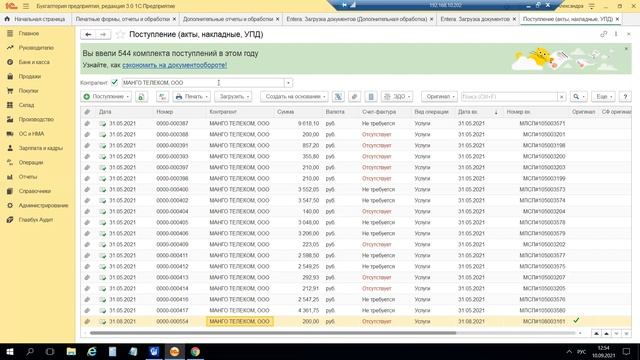The width and height of the screenshot is (640, 360).
Task: Open Зарплата и кадры section
Action: tap(40, 148)
